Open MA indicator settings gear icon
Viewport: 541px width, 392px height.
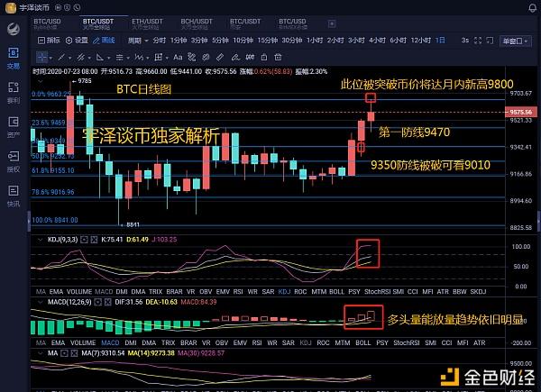(64, 353)
